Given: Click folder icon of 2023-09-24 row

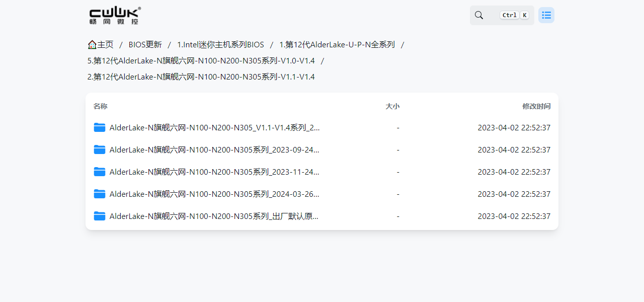Looking at the screenshot, I should (100, 149).
